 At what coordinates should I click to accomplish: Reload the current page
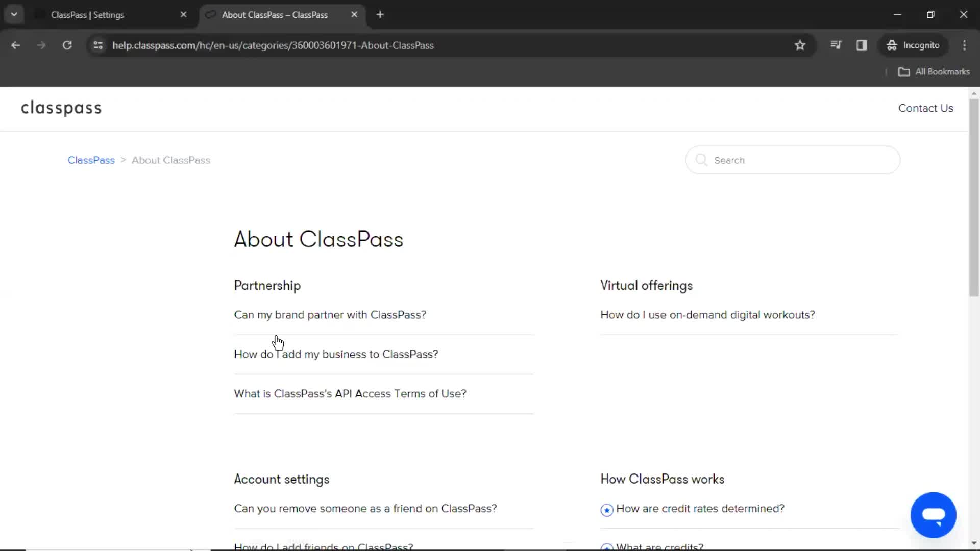tap(67, 45)
